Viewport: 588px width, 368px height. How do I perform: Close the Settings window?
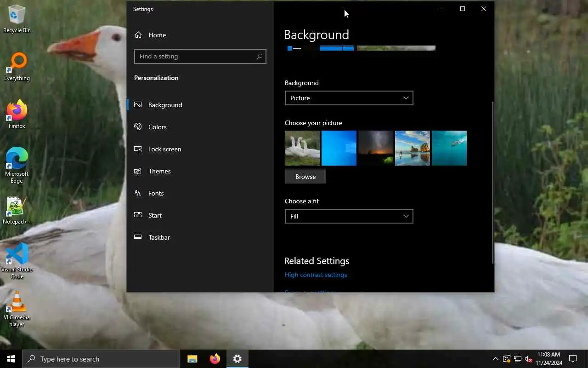(484, 9)
